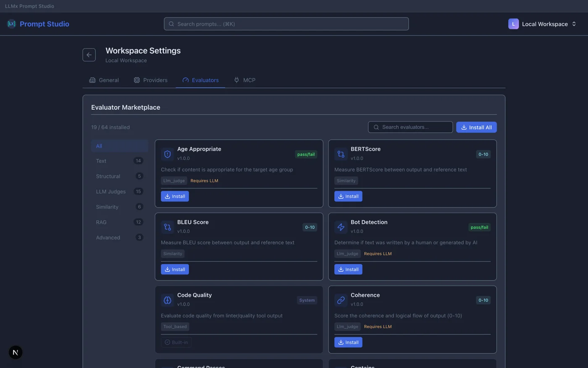This screenshot has height=368, width=588.
Task: Click the Prompt Studio logo icon
Action: click(x=11, y=24)
